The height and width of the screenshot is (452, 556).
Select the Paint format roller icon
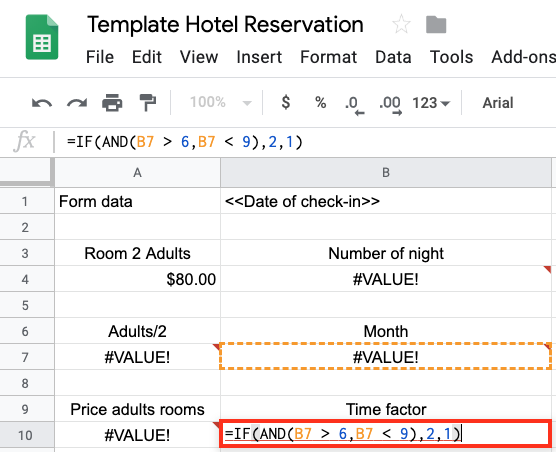pyautogui.click(x=148, y=102)
